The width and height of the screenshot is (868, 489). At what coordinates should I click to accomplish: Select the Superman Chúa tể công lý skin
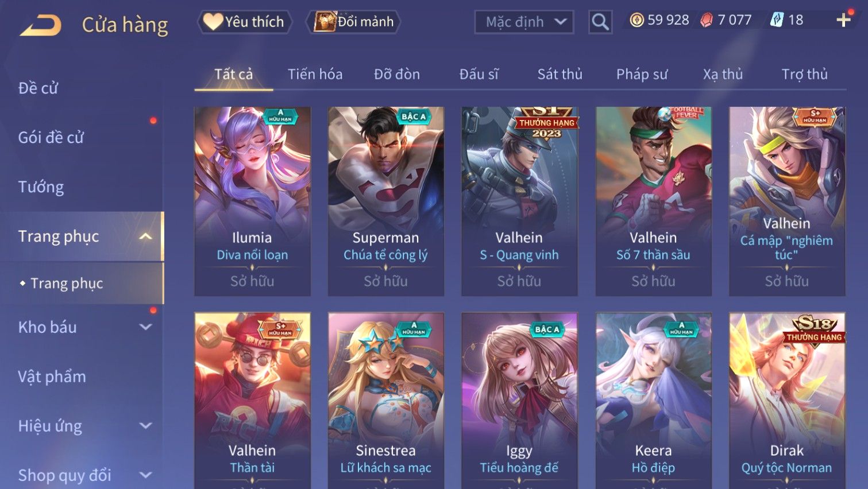(x=385, y=201)
